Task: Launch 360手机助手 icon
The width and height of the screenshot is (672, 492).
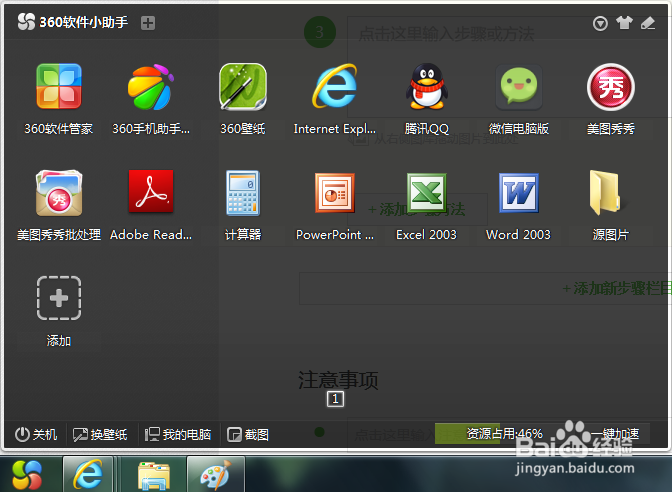Action: pyautogui.click(x=150, y=87)
